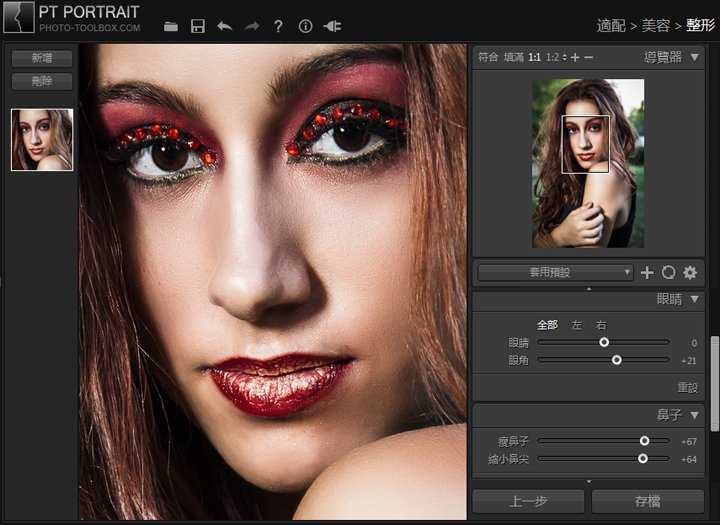Add a new preset with plus icon

click(x=647, y=272)
